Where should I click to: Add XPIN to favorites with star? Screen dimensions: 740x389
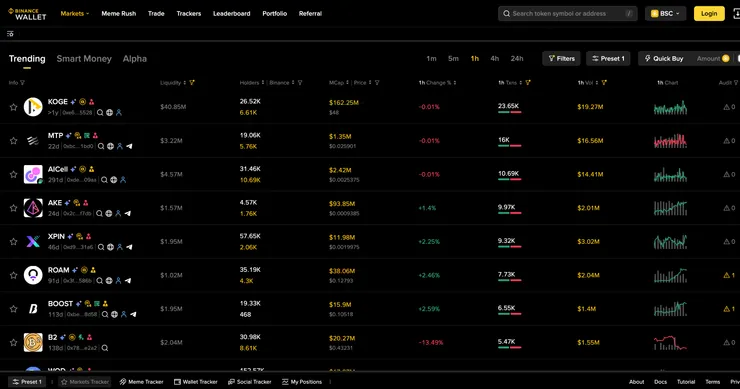point(13,242)
